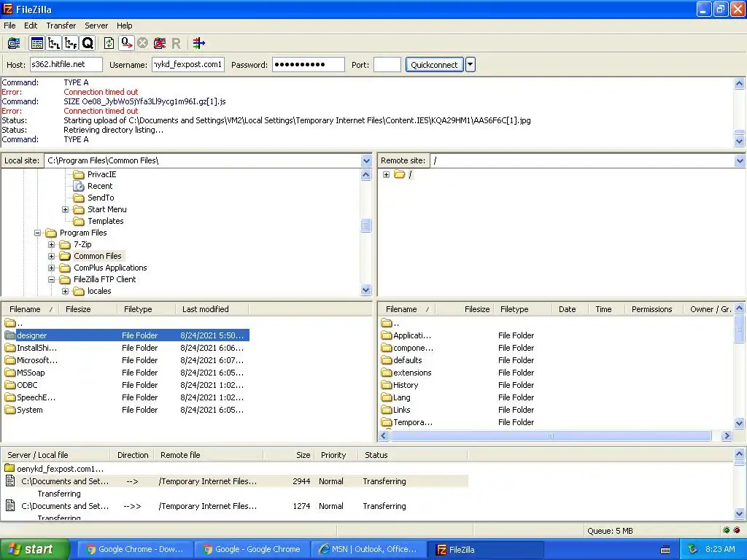This screenshot has width=747, height=560.
Task: Open the Local site path dropdown
Action: click(366, 160)
